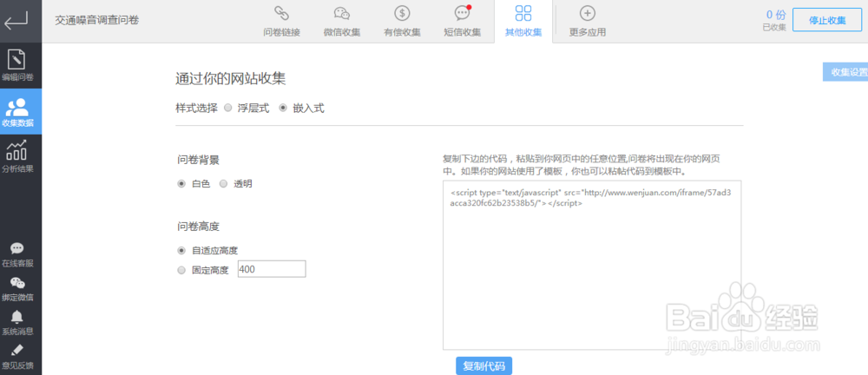Click the back arrow icon
The width and height of the screenshot is (868, 375).
click(16, 23)
